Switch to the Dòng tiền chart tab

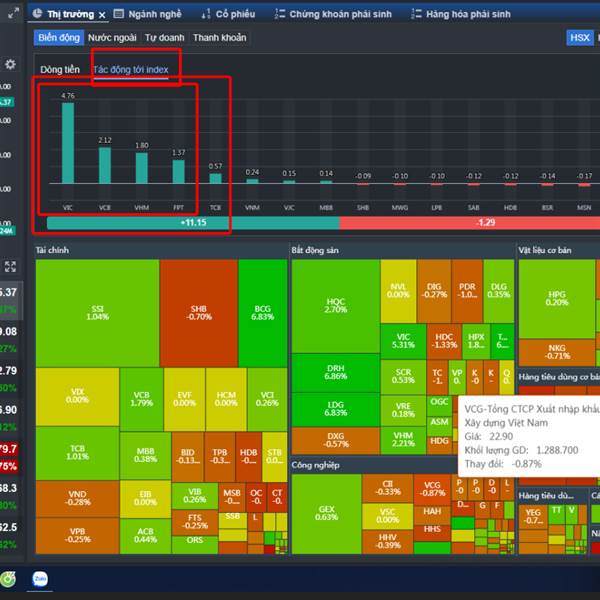pyautogui.click(x=60, y=70)
